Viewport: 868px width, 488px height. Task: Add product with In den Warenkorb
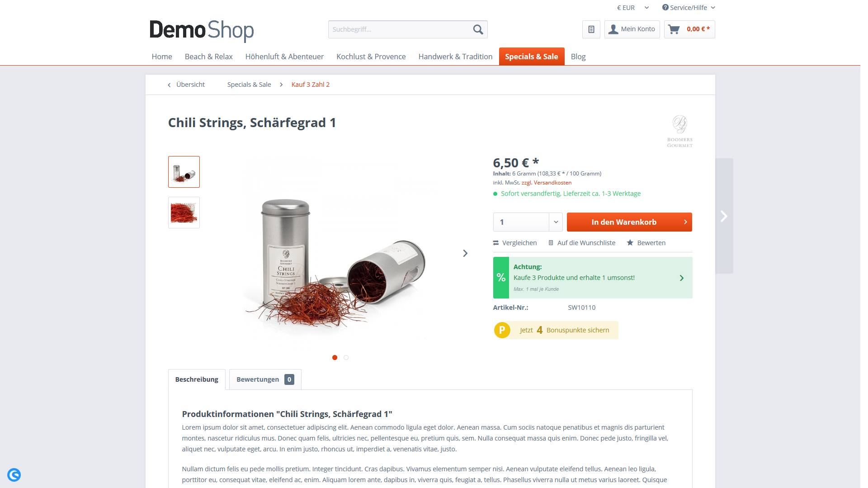[x=629, y=222]
